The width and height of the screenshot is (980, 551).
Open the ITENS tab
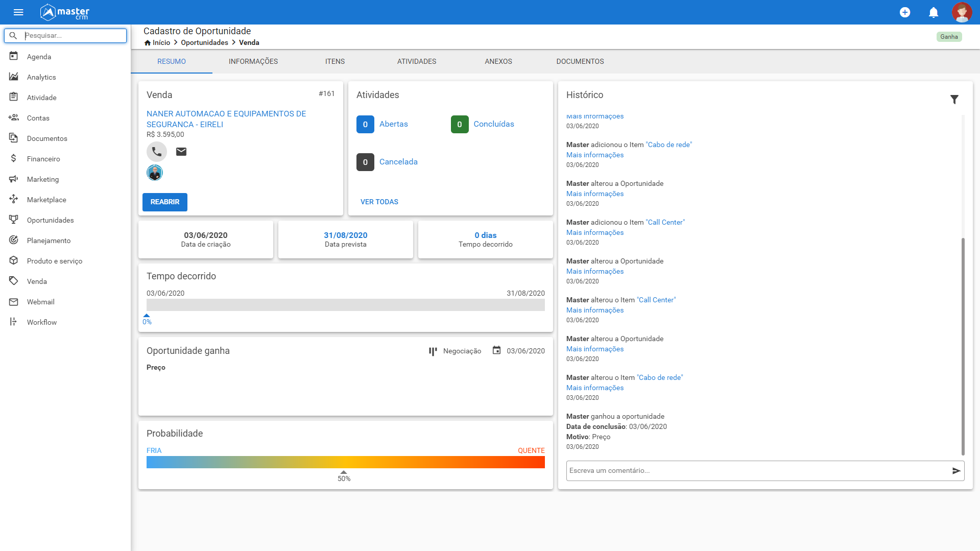(x=335, y=61)
